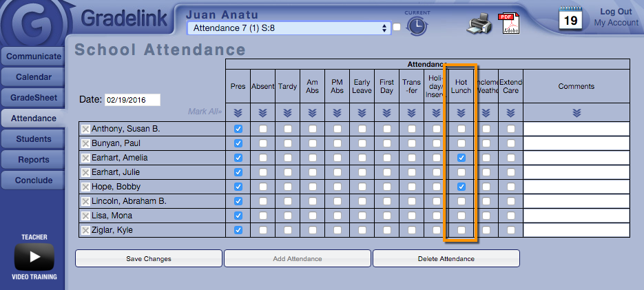Uncheck Hot Lunch for Earhart, Amelia
Screen dimensions: 644x290
coord(461,158)
